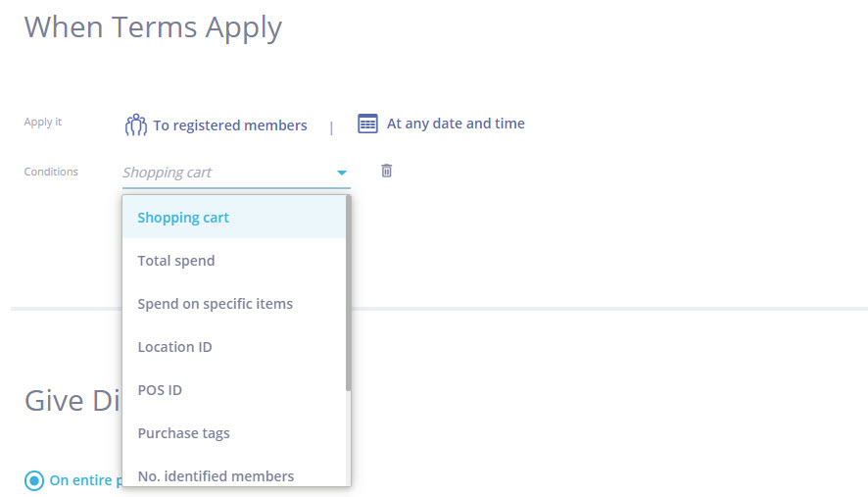Choose Spend on specific items condition
This screenshot has width=868, height=497.
pos(234,304)
